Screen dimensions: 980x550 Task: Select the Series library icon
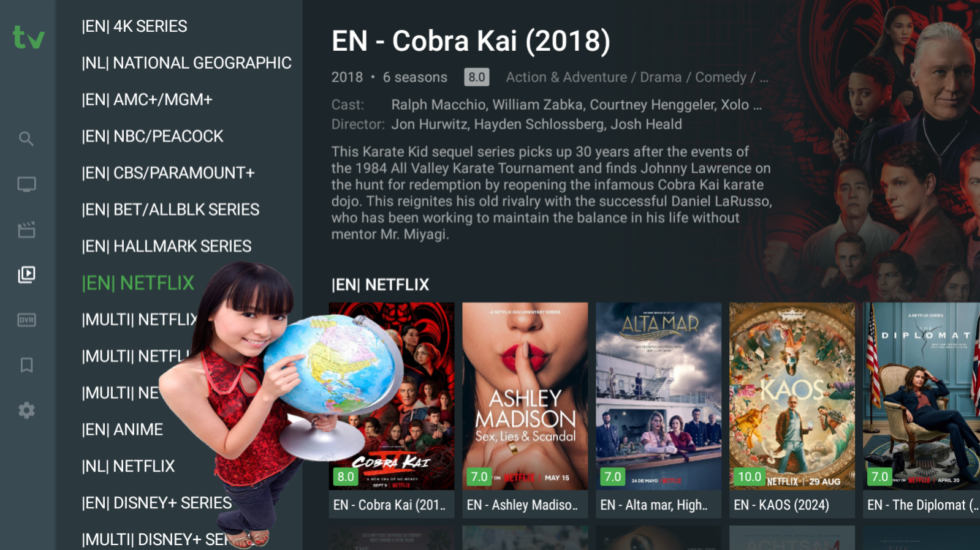point(26,274)
